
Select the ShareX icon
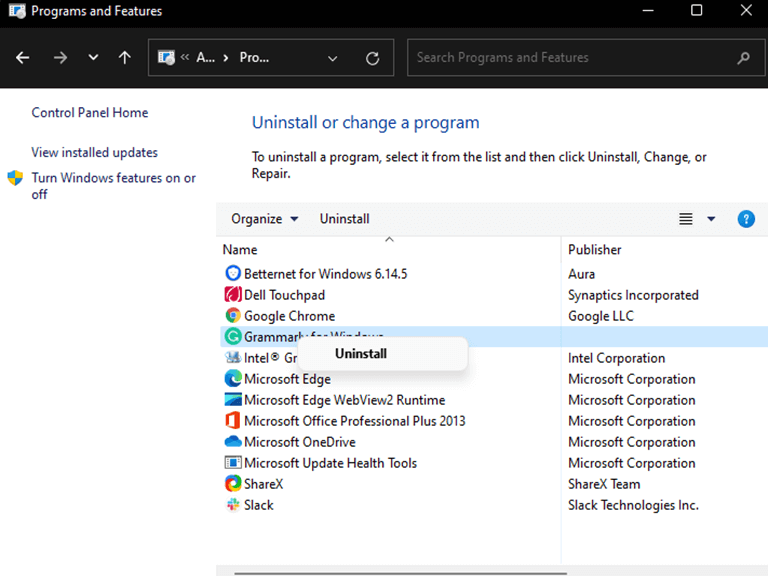pos(233,484)
